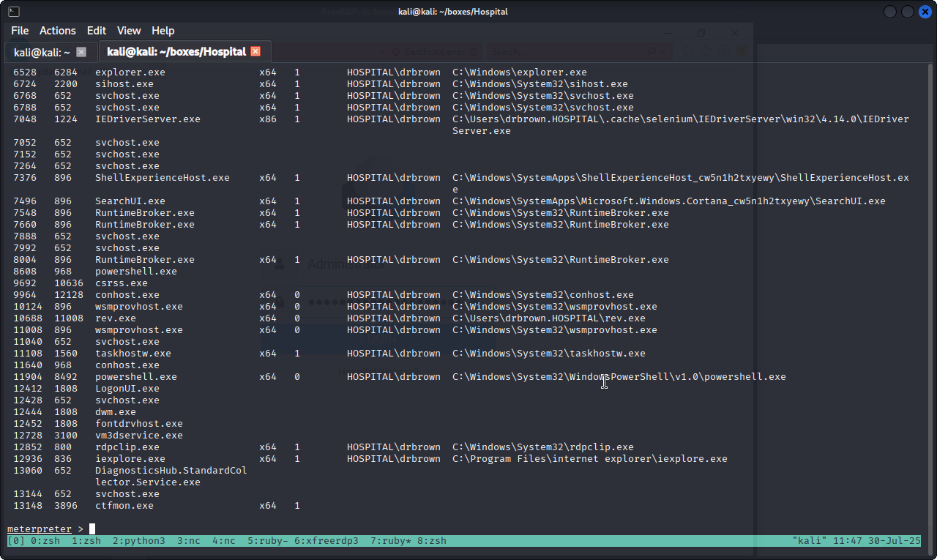Click the window title "kali@kali: ~/boxes/Hospital"
The width and height of the screenshot is (937, 560).
click(x=452, y=12)
